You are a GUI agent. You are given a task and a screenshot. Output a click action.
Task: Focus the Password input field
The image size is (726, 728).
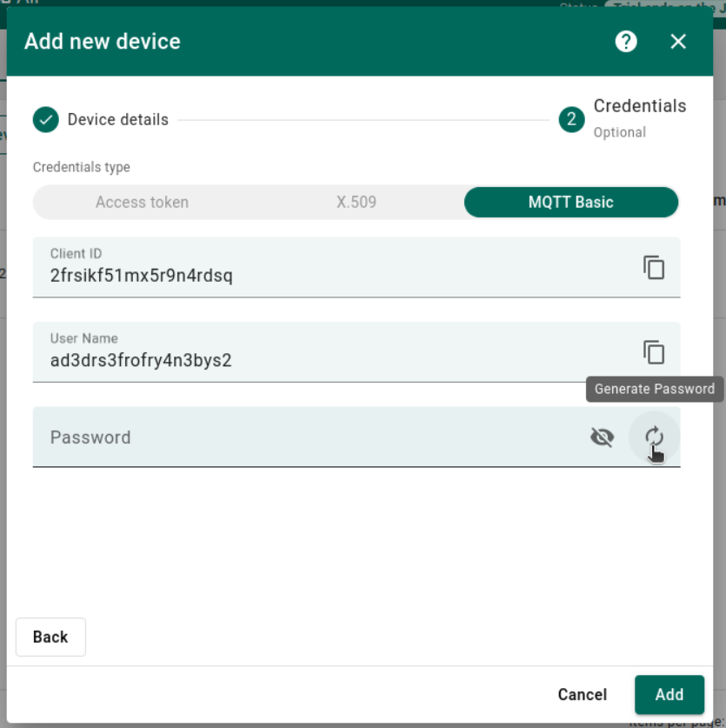pos(304,437)
